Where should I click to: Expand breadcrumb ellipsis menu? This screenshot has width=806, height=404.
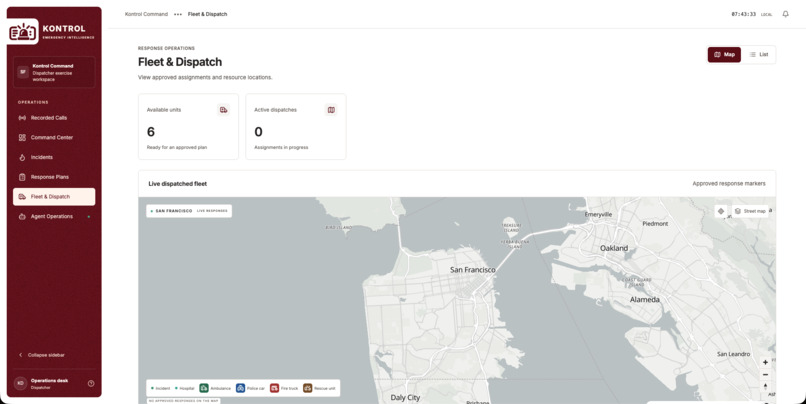click(178, 14)
